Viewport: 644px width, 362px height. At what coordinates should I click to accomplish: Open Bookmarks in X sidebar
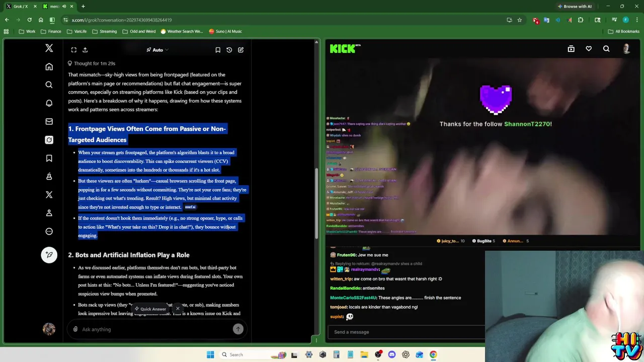49,158
